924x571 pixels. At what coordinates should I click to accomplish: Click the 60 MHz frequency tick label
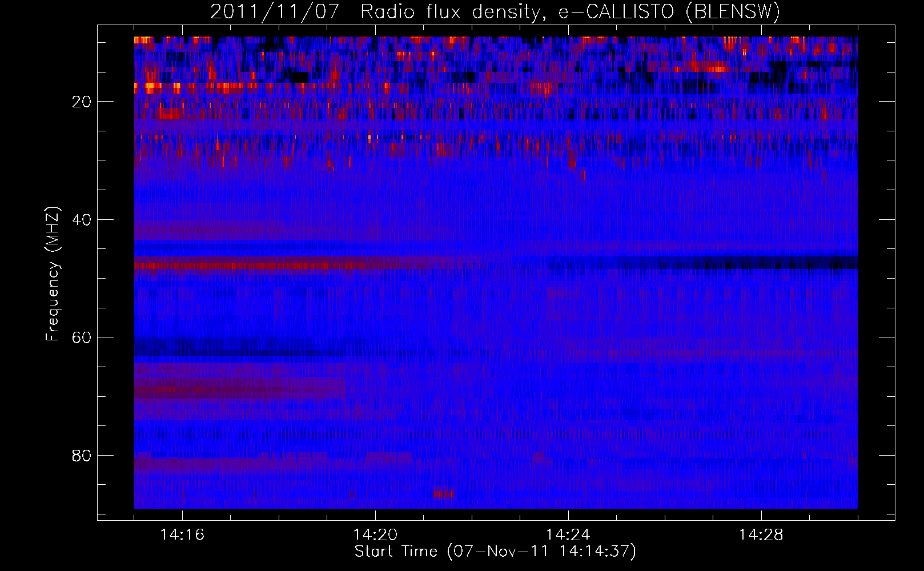point(82,337)
